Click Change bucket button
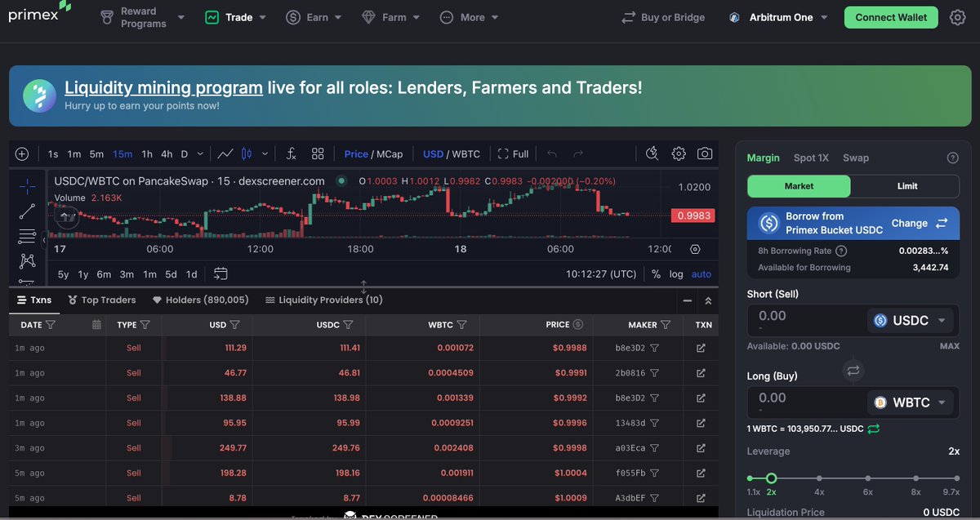Viewport: 980px width, 520px height. 919,223
